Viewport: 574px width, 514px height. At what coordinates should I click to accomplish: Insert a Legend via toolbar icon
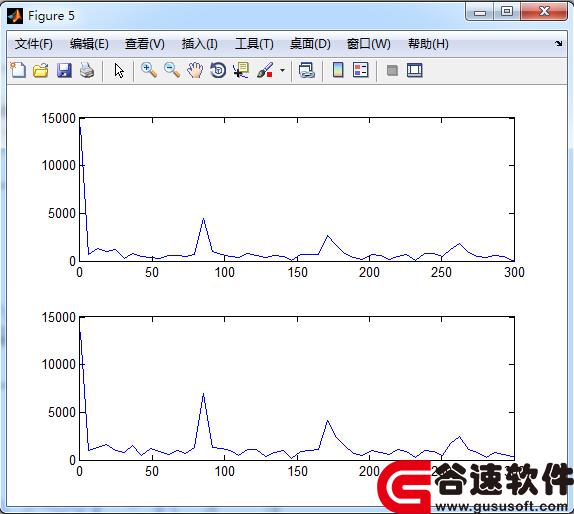361,70
